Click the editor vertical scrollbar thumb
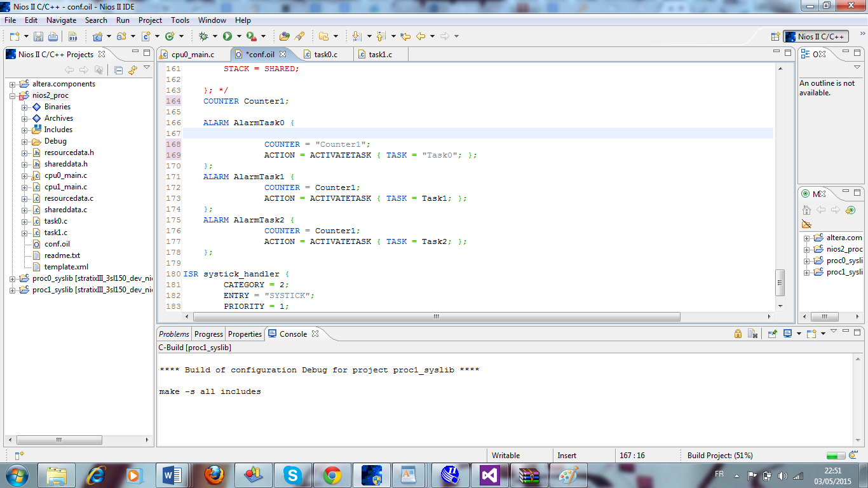Viewport: 868px width, 488px height. [x=780, y=283]
